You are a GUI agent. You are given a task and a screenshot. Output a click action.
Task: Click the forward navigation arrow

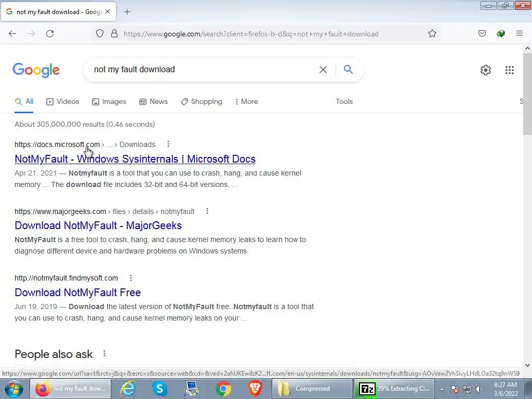click(31, 34)
